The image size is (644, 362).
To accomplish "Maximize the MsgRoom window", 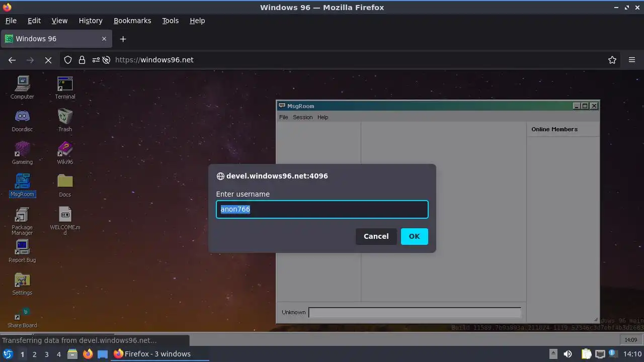I will (585, 106).
